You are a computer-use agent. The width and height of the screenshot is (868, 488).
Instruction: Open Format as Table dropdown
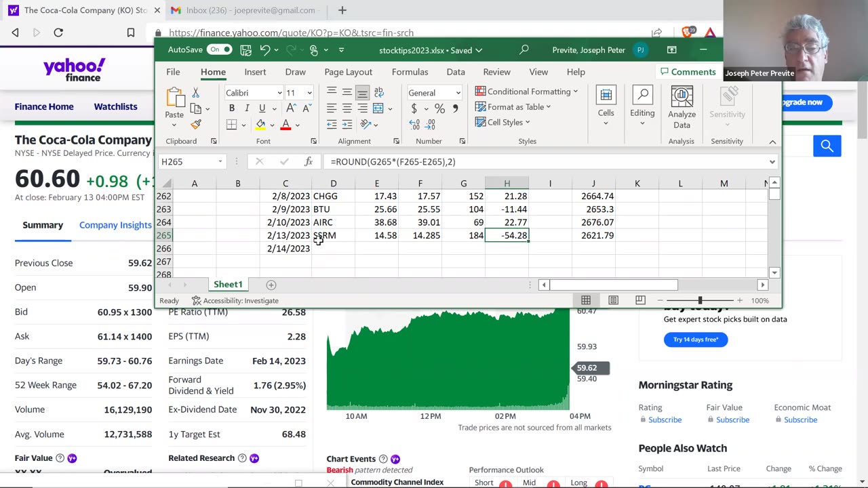513,106
